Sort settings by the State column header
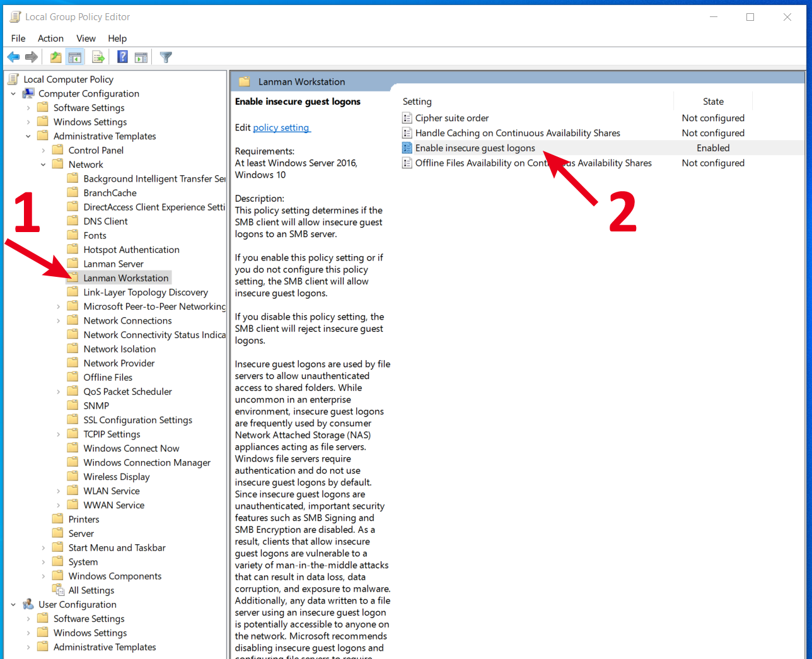Image resolution: width=812 pixels, height=659 pixels. 713,101
